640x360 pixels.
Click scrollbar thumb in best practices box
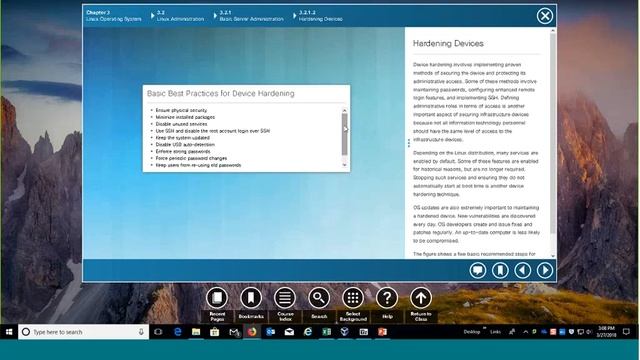[x=344, y=134]
